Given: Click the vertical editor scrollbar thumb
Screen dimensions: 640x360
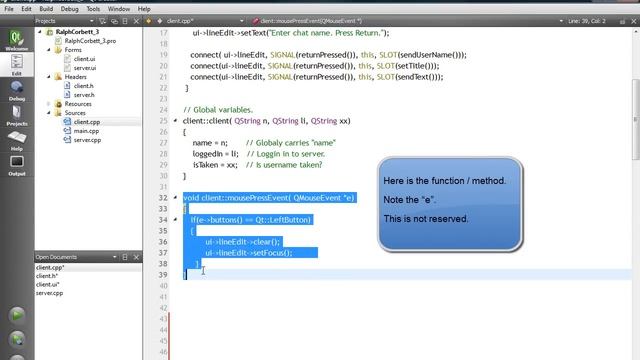Looking at the screenshot, I should (x=636, y=119).
